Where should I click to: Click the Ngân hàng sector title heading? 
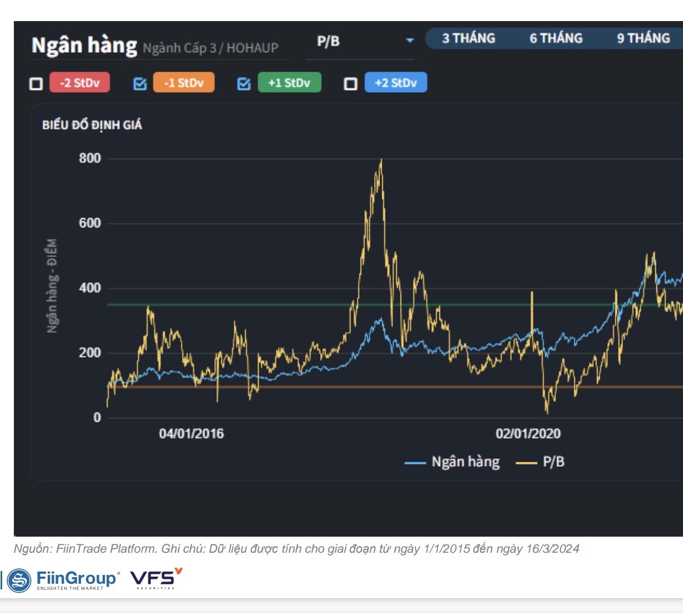pos(84,46)
